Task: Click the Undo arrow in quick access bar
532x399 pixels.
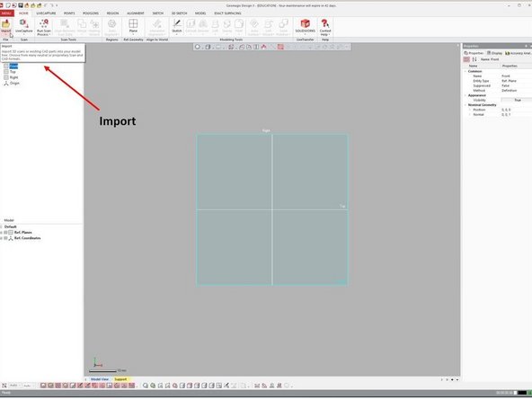Action: [x=46, y=5]
